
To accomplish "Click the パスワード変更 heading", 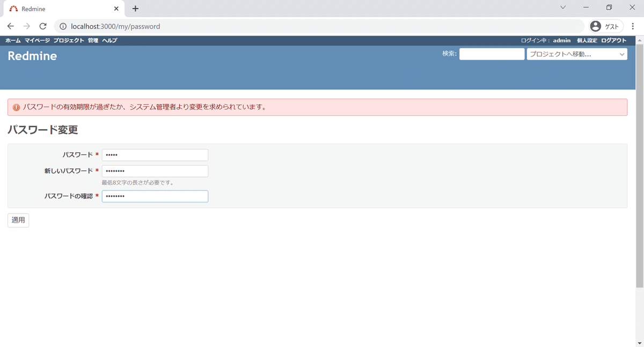I will [42, 130].
